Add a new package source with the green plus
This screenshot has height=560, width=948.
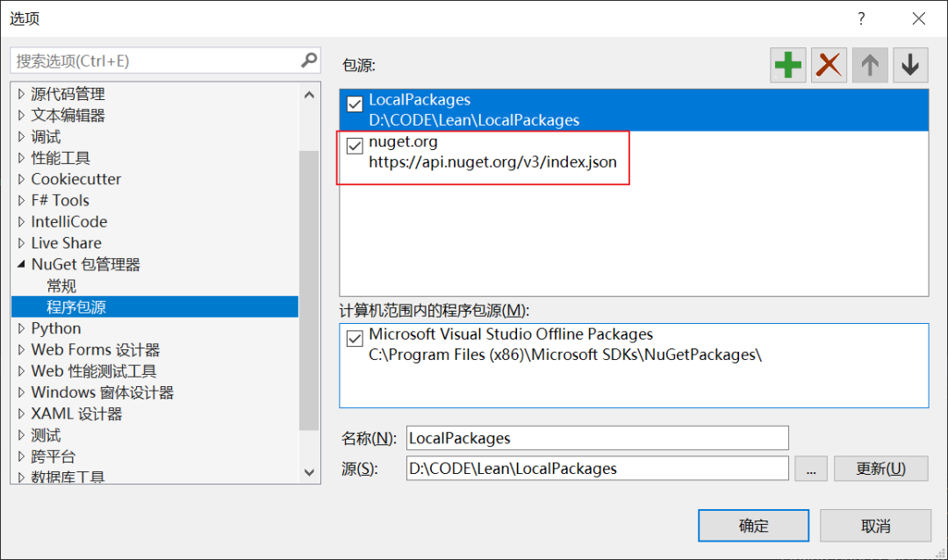787,65
